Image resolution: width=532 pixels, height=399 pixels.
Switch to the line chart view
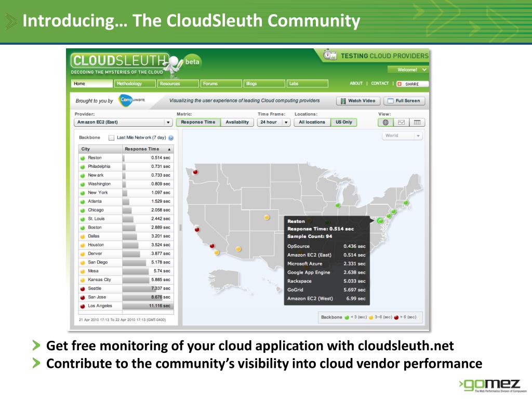click(401, 123)
